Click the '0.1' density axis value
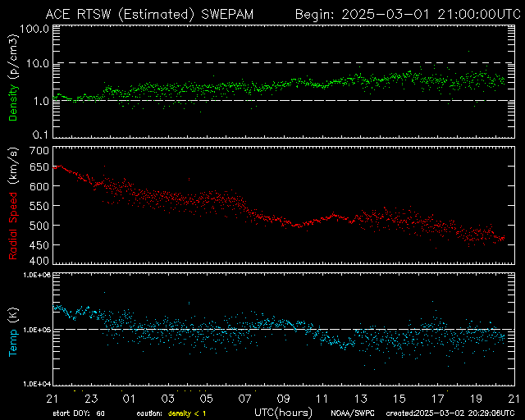 pyautogui.click(x=40, y=135)
